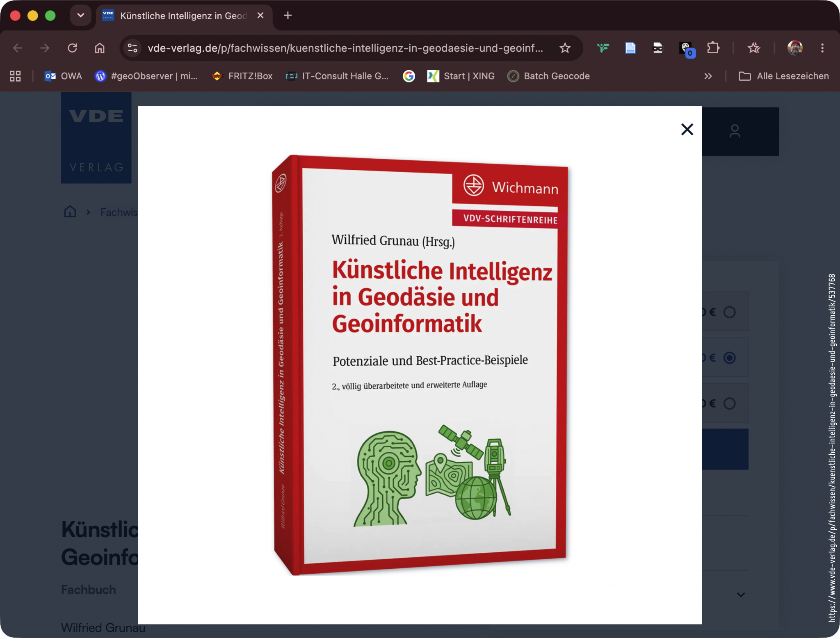
Task: Go forward to next page
Action: [45, 48]
